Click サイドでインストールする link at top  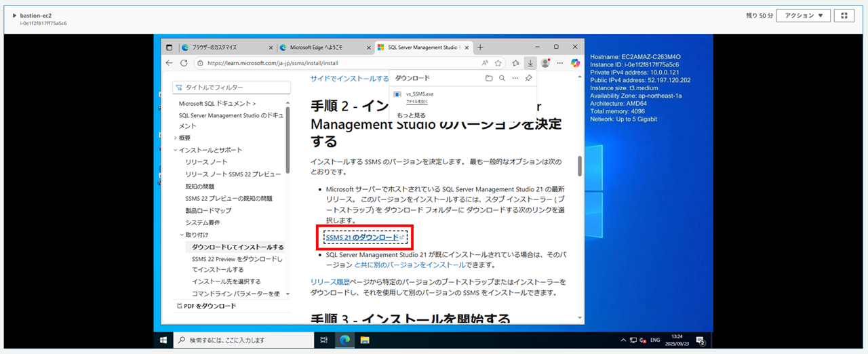[x=350, y=79]
